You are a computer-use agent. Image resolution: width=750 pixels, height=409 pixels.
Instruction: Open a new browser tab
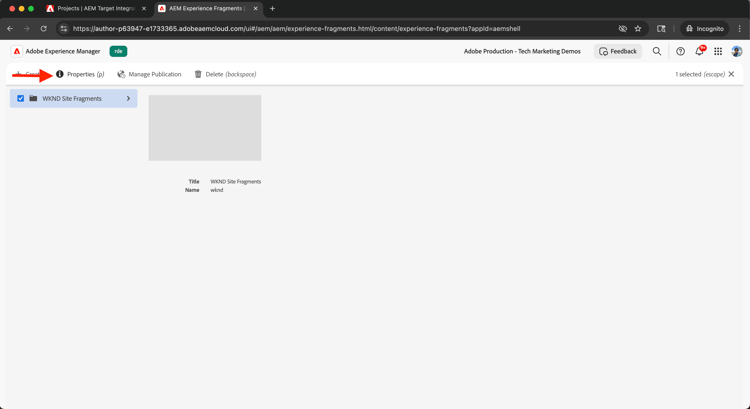272,9
